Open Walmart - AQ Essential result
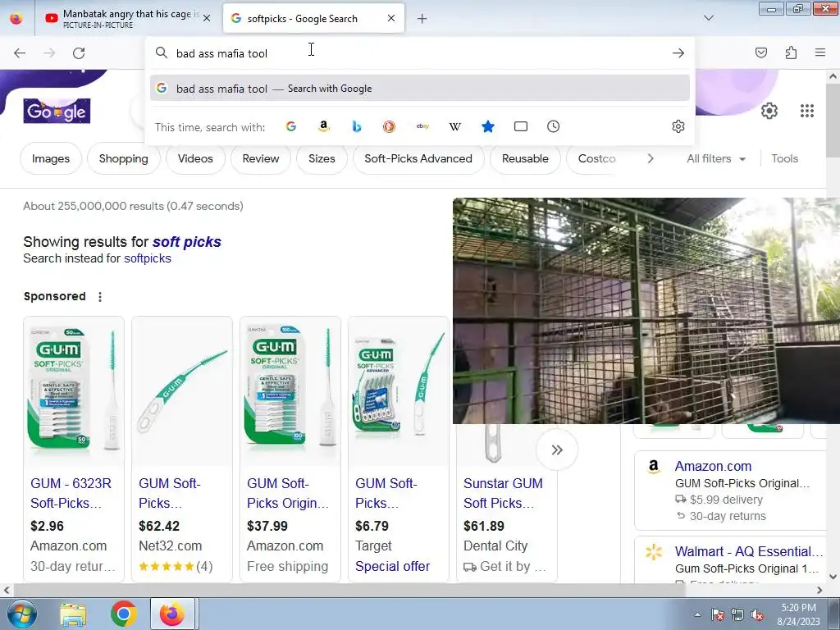840x630 pixels. (749, 552)
